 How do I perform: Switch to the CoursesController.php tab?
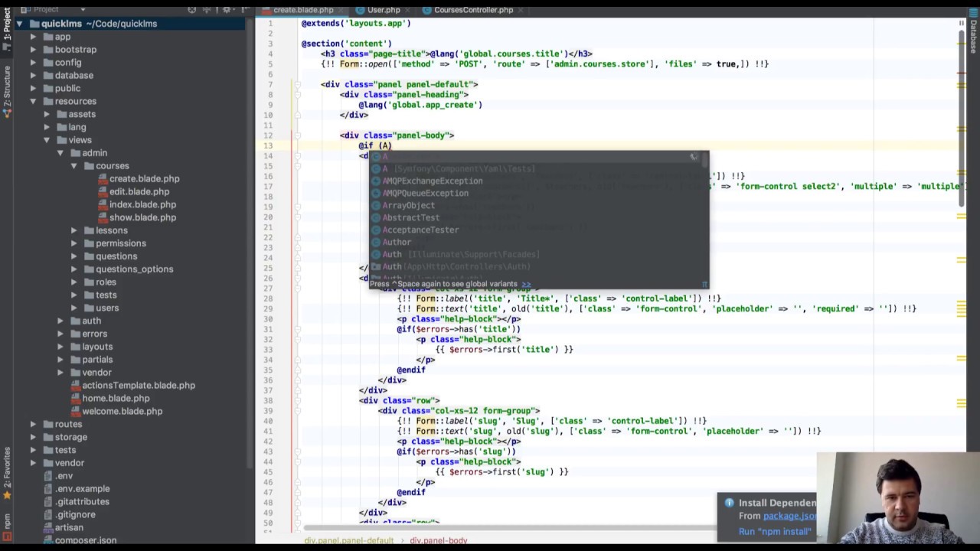pos(472,10)
